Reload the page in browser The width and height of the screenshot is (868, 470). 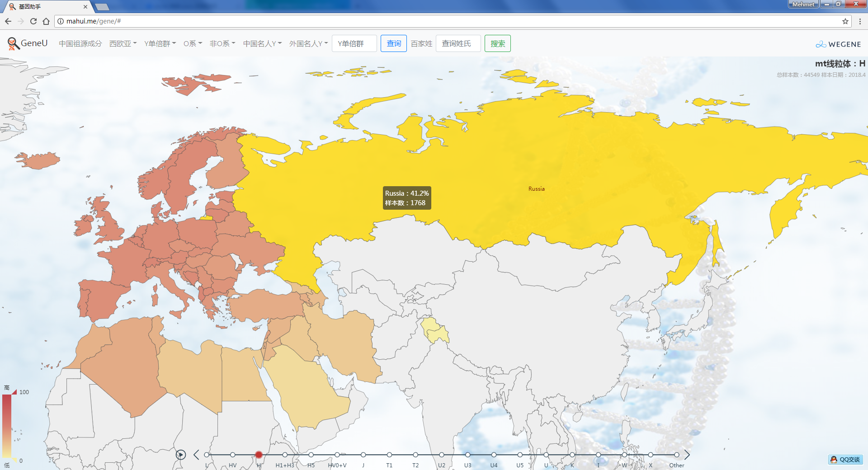[x=33, y=21]
